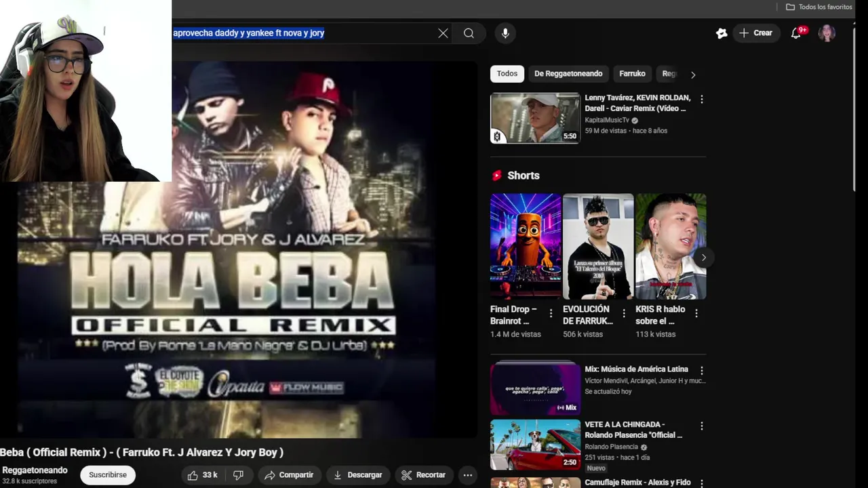868x488 pixels.
Task: Subscribe with the Suscribirse button
Action: click(108, 475)
